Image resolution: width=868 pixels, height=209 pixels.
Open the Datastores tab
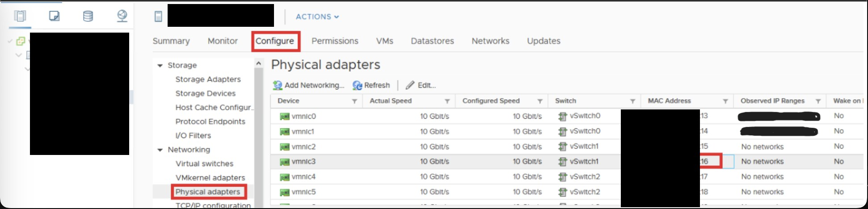click(432, 41)
